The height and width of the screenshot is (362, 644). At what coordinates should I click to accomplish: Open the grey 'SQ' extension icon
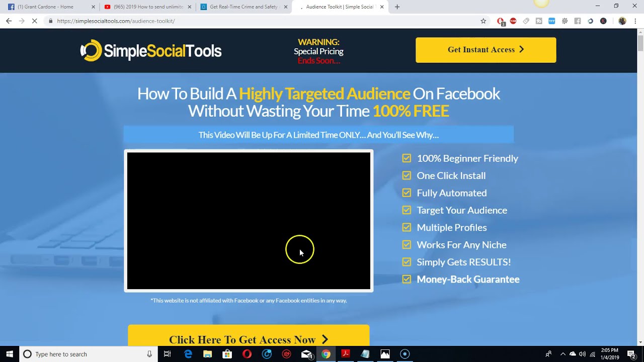tap(565, 21)
